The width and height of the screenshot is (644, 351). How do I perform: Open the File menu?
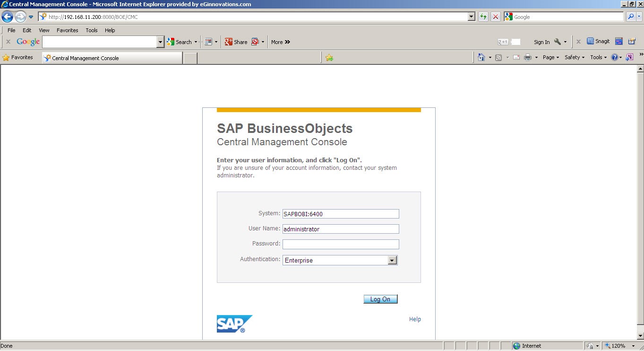coord(11,30)
